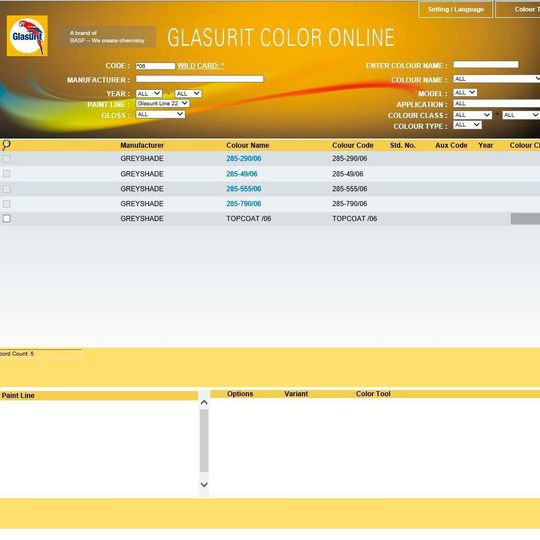Tick the checkbox for row 285-290/06
540x540 pixels.
(7, 159)
